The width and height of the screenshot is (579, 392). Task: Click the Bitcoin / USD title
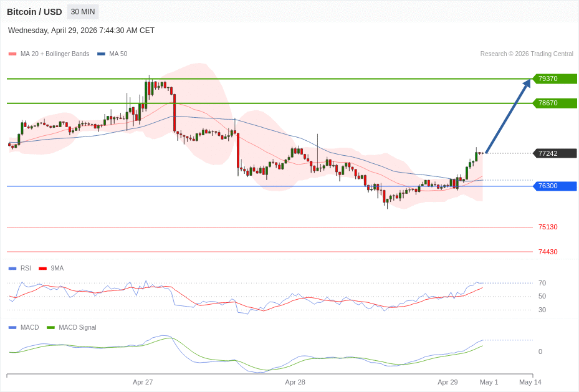(x=34, y=12)
